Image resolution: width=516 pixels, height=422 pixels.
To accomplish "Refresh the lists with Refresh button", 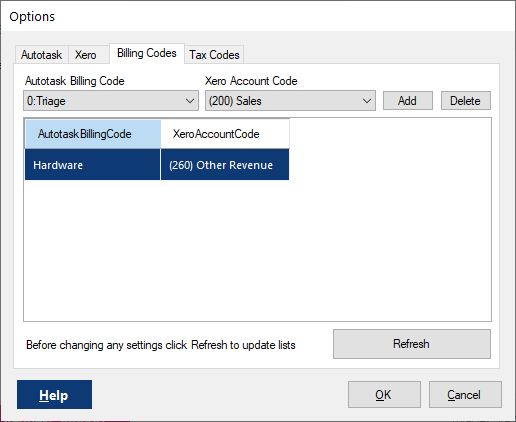I will (x=412, y=344).
